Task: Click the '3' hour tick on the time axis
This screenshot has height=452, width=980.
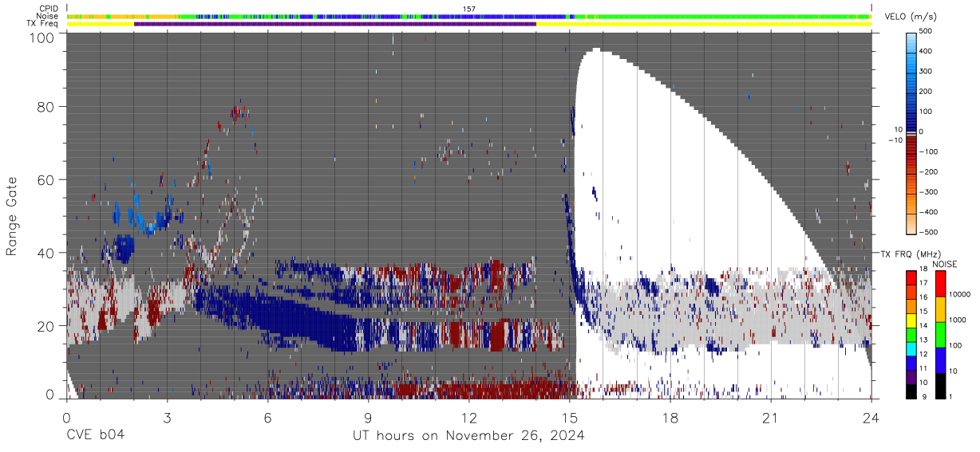Action: pos(168,417)
